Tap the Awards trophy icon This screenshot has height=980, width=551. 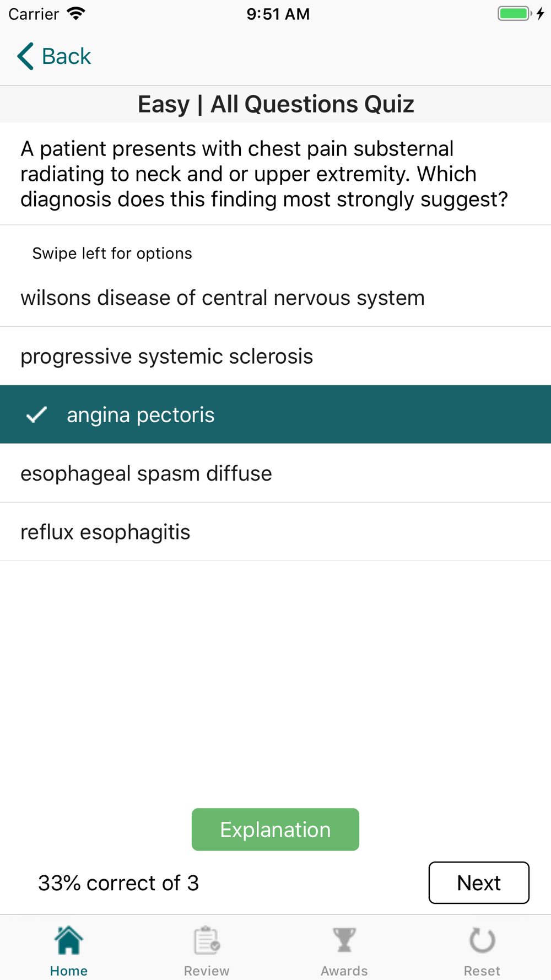tap(344, 940)
